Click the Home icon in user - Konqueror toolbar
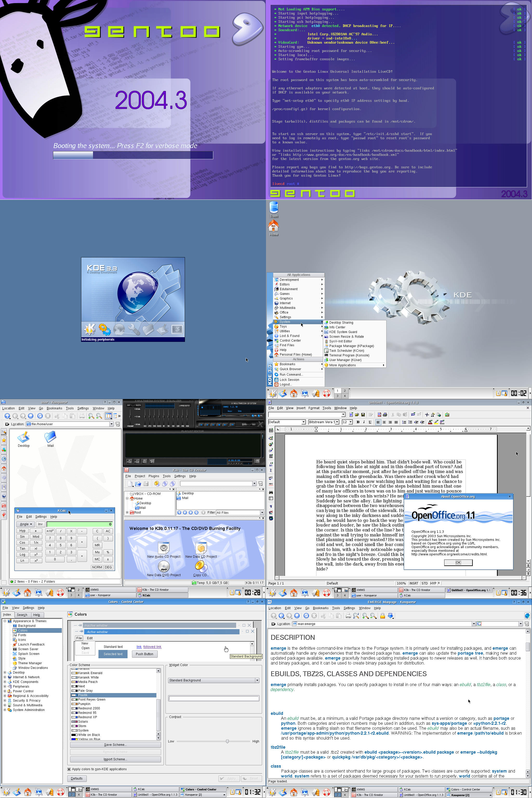The height and width of the screenshot is (798, 532). pos(31,416)
